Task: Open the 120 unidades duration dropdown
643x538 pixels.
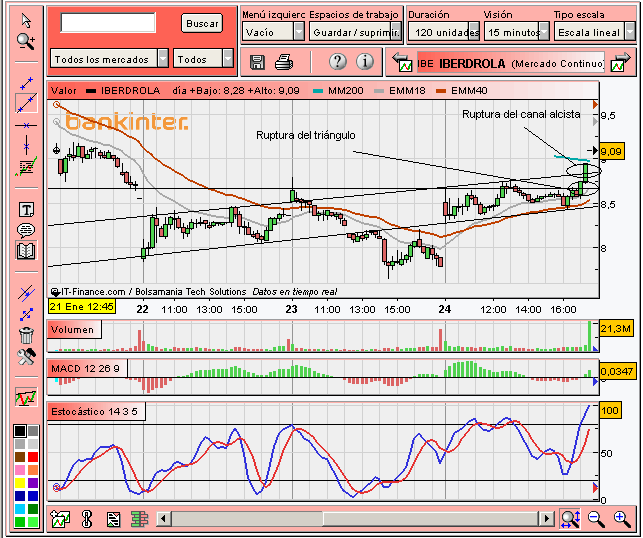Action: [444, 32]
